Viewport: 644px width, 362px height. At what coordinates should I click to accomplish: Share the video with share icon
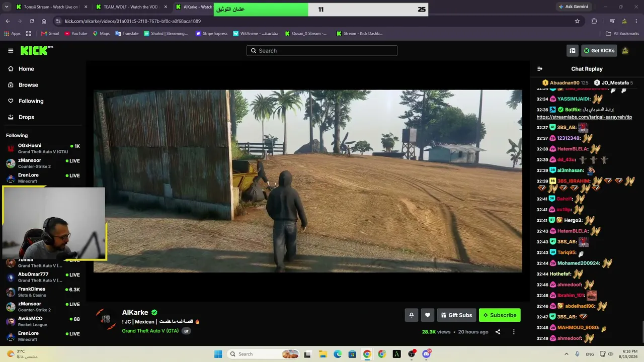point(498,332)
